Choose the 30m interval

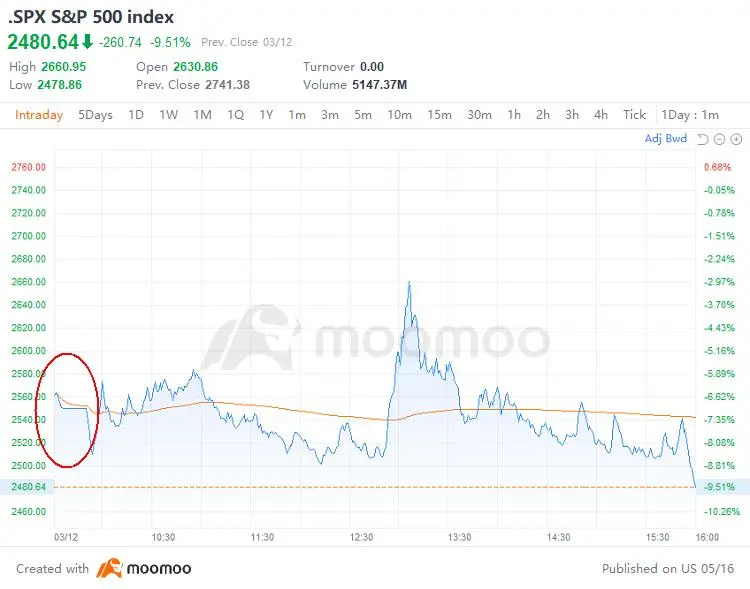[x=479, y=115]
